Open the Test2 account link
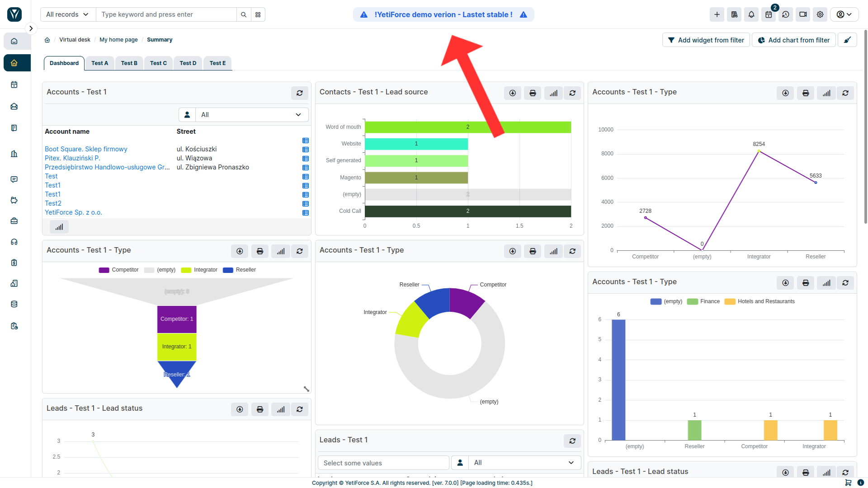The image size is (868, 488). pos(53,203)
